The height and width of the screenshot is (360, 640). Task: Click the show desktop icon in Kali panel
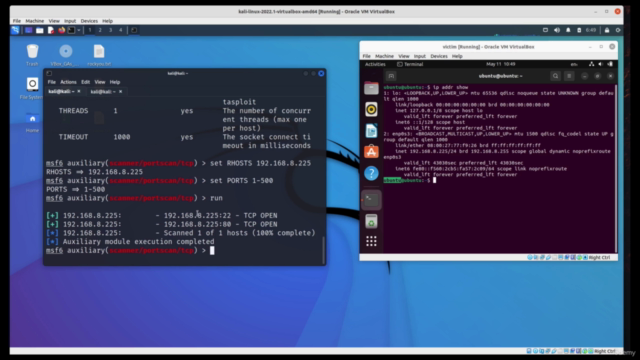point(29,30)
